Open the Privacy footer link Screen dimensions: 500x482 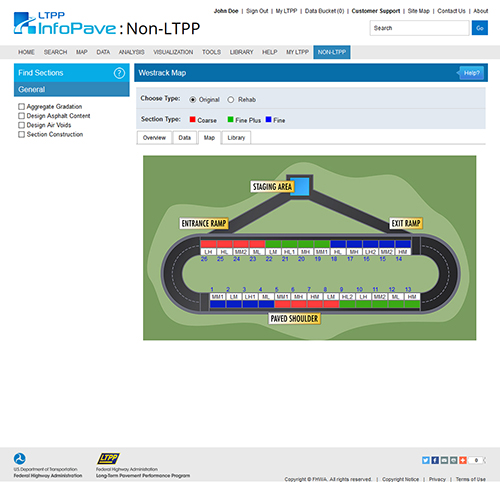pos(437,479)
